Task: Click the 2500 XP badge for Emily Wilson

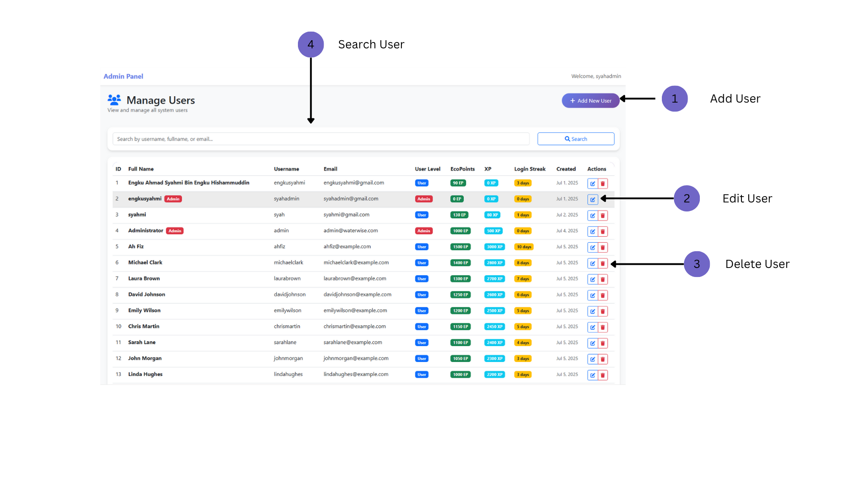Action: (495, 311)
